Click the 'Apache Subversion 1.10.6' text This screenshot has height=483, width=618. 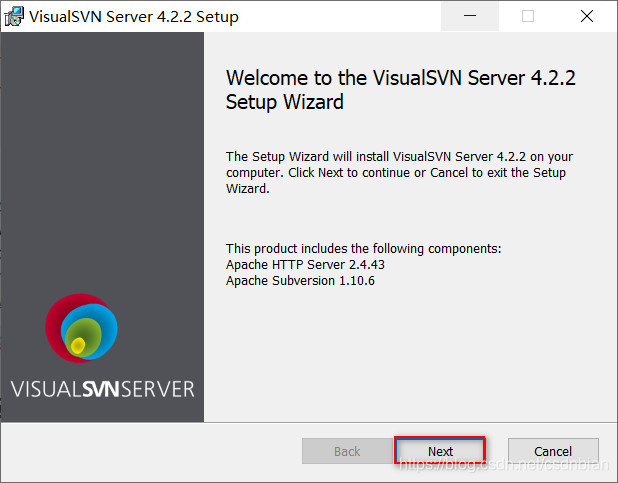(300, 281)
